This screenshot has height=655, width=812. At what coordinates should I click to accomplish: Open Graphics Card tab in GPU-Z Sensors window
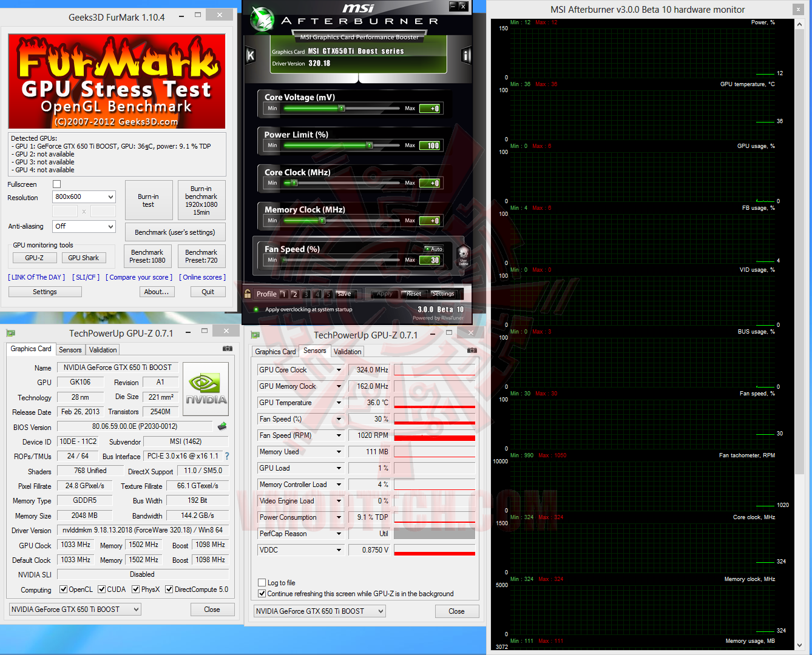pyautogui.click(x=276, y=352)
